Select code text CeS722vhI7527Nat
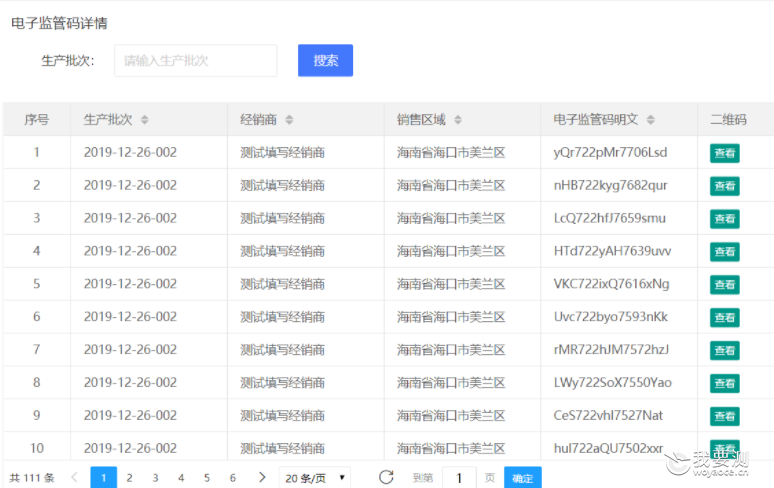This screenshot has width=774, height=488. [608, 415]
